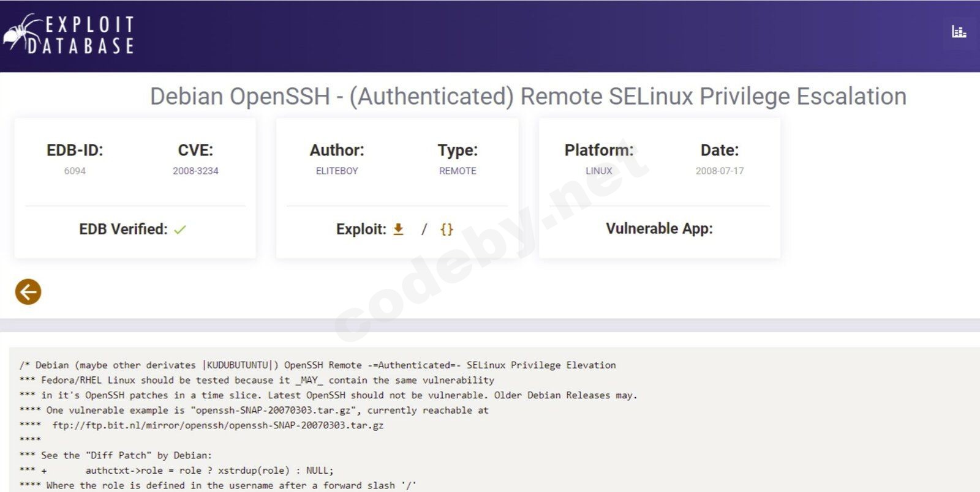Click the Type label

pos(458,150)
